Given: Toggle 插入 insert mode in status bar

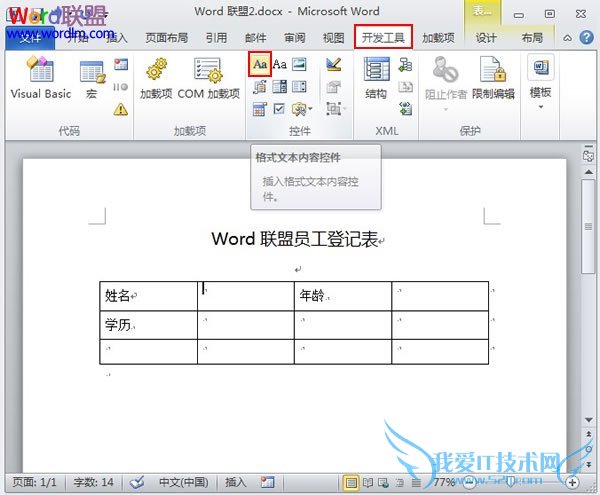Looking at the screenshot, I should pos(236,482).
